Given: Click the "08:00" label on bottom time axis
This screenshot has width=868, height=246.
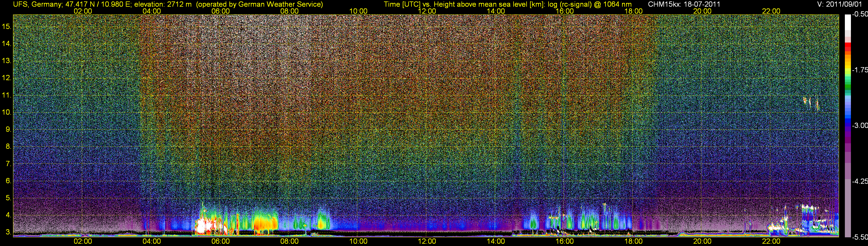Looking at the screenshot, I should tap(289, 241).
